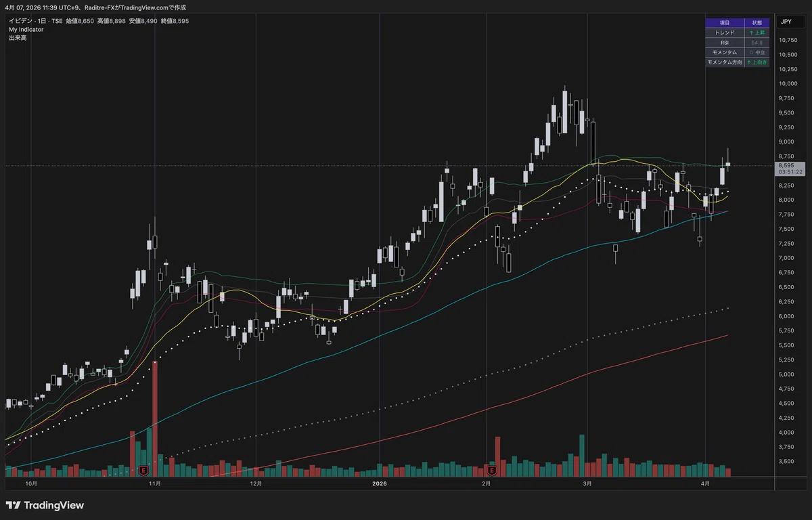Click the My Indicator legend label
Screen dimensions: 812x520
point(26,30)
